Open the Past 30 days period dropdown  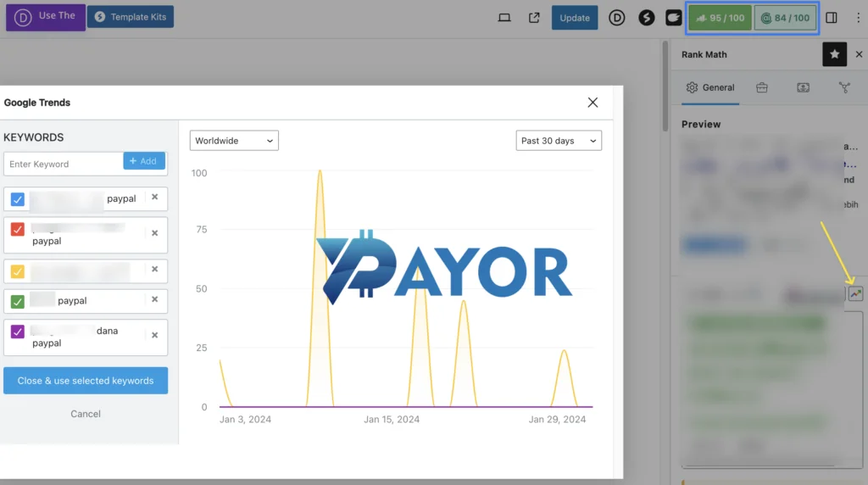pyautogui.click(x=559, y=141)
